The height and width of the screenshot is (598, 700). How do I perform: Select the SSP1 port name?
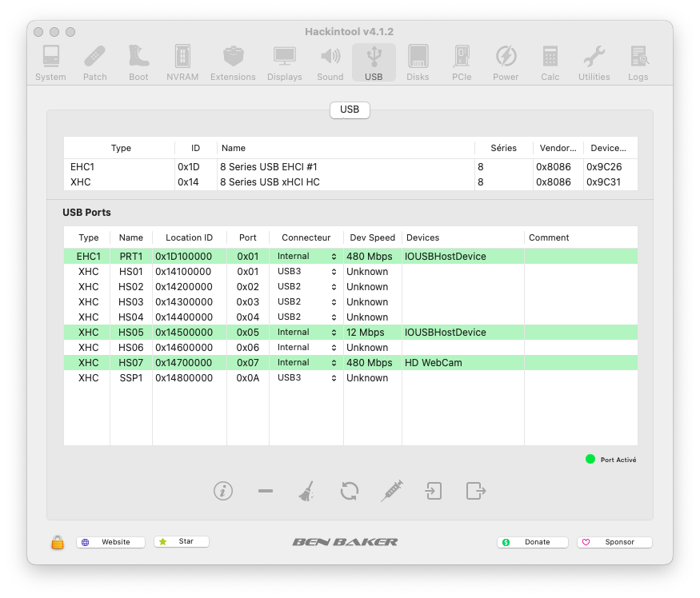(131, 377)
